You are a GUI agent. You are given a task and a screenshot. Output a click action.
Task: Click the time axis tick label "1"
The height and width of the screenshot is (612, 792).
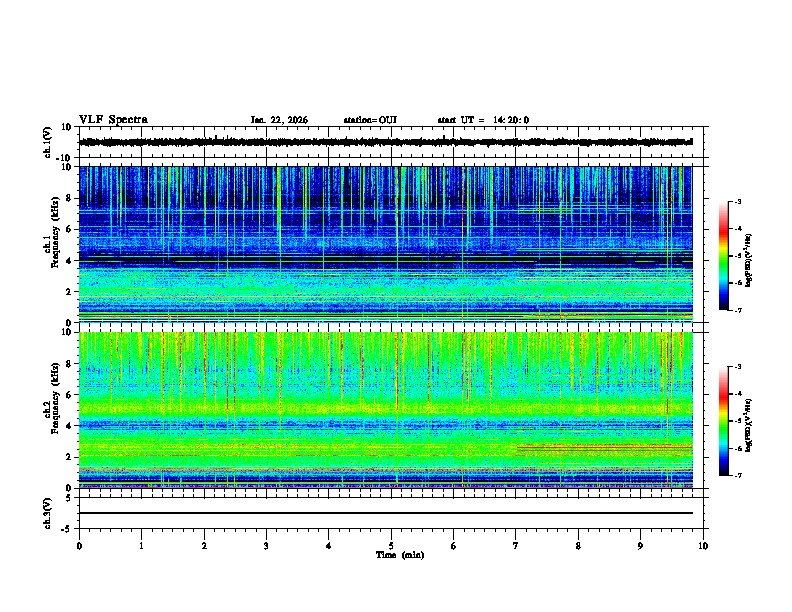(141, 546)
